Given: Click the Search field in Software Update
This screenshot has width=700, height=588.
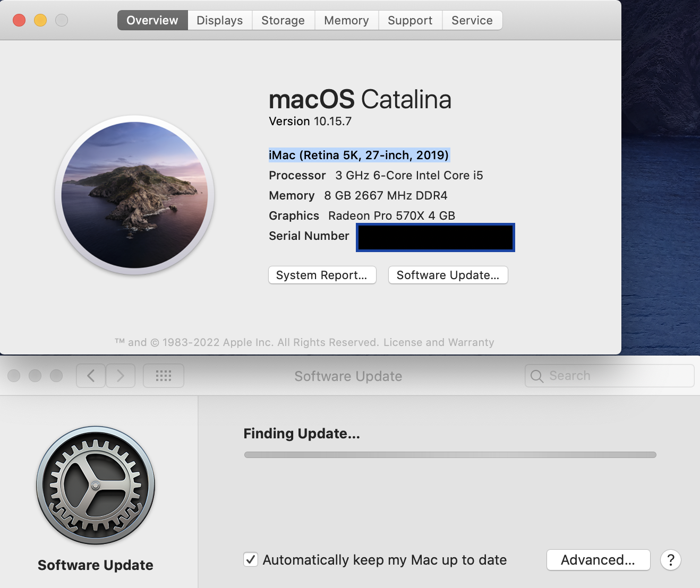Looking at the screenshot, I should 610,376.
